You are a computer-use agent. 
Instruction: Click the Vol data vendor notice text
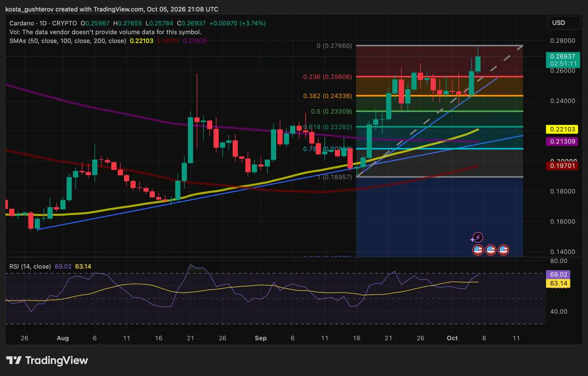click(105, 32)
